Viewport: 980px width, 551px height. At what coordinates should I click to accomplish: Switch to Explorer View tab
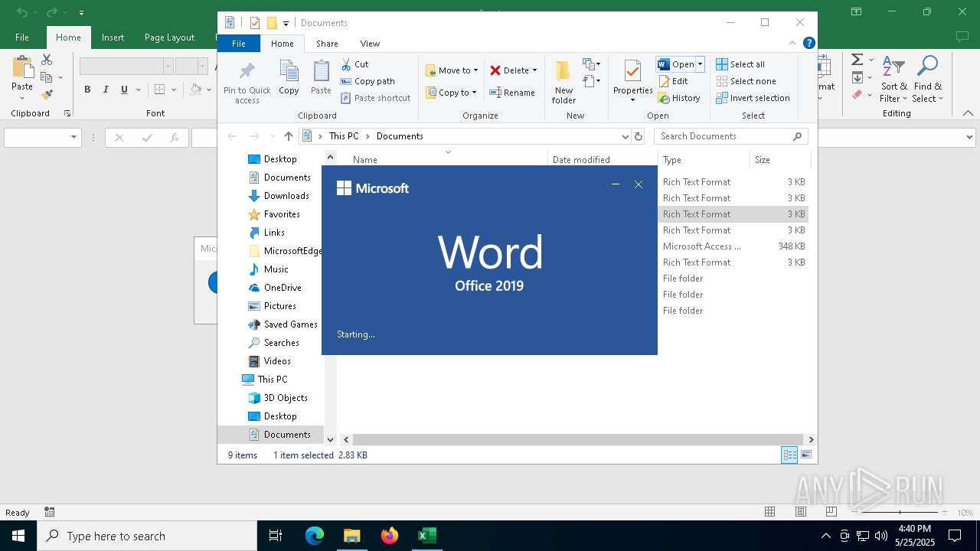click(x=370, y=44)
